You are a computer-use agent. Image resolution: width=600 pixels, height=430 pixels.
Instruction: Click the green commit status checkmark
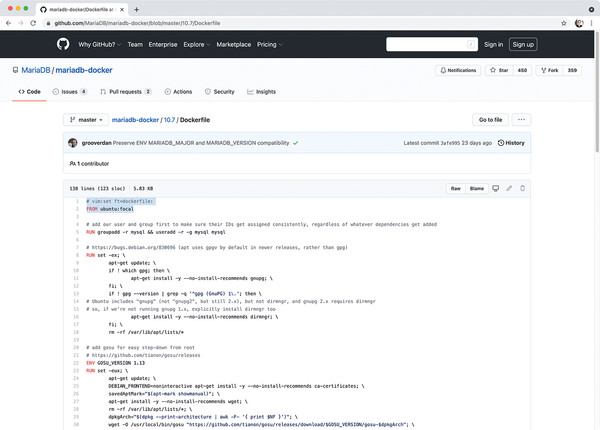click(296, 143)
